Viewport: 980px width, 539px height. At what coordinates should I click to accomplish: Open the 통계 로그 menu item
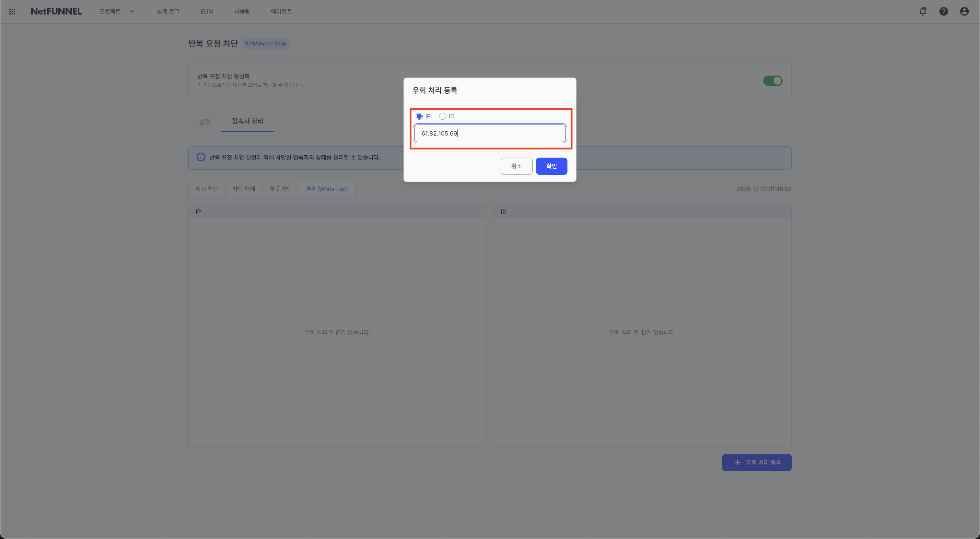[x=168, y=11]
